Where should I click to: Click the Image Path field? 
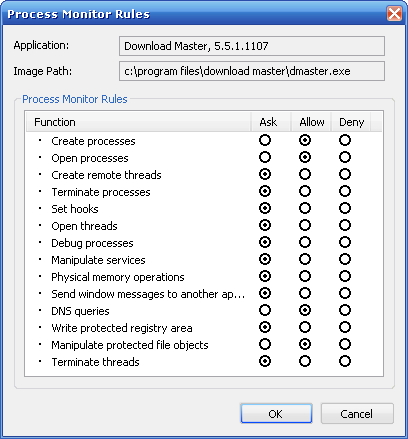(x=252, y=71)
